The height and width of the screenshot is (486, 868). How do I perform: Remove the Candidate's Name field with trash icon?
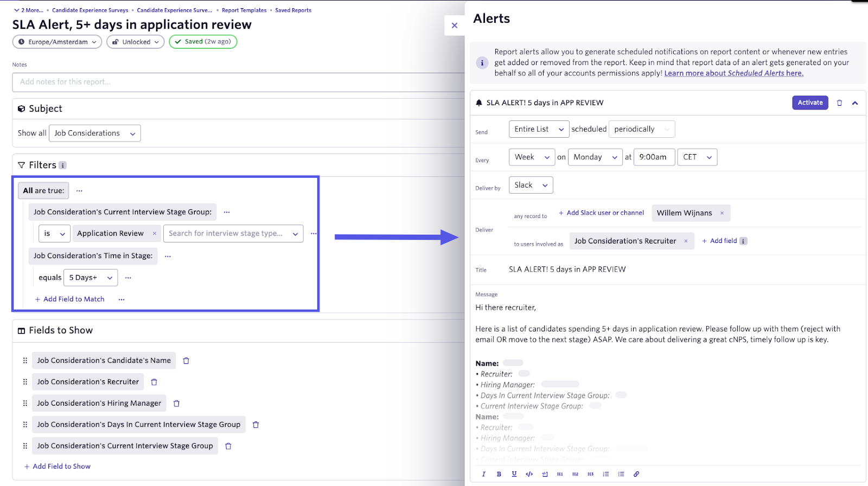pos(186,361)
